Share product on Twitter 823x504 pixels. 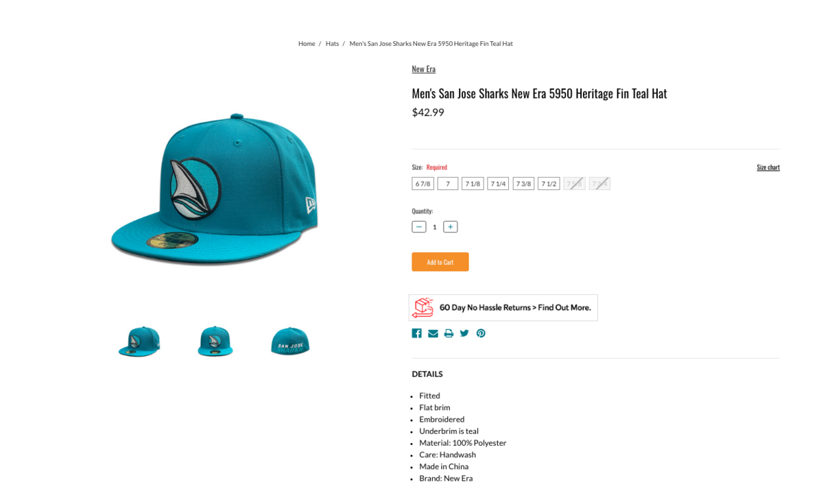(x=464, y=333)
